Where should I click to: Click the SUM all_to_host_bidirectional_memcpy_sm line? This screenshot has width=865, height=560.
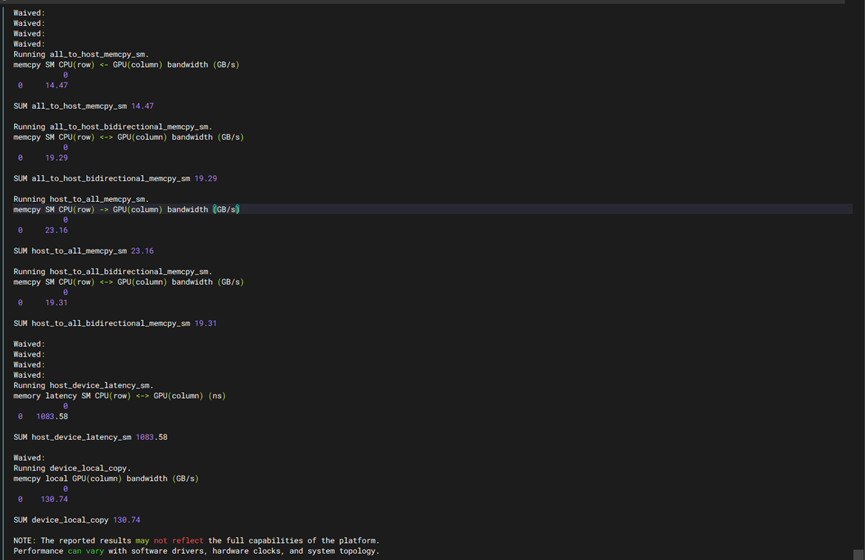[x=115, y=179]
